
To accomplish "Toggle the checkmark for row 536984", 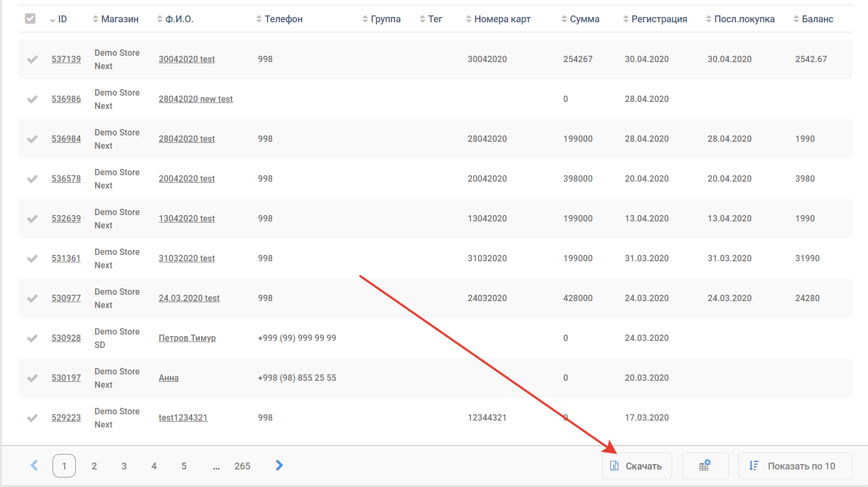I will [32, 139].
